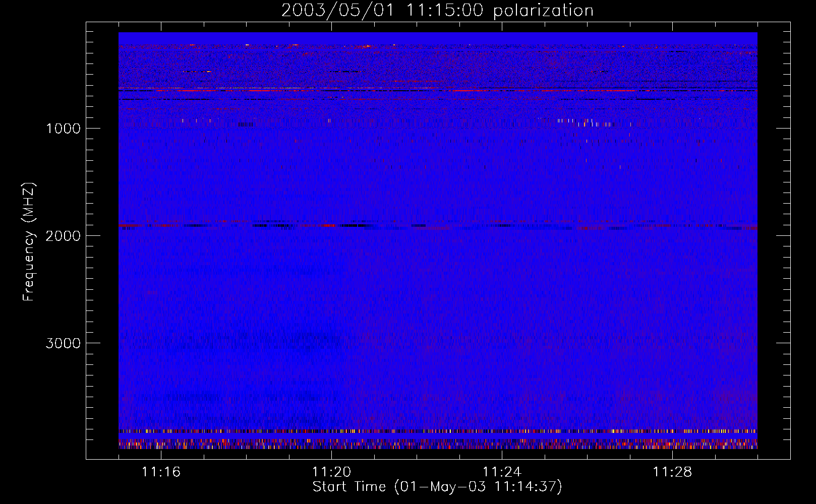Click the 11:16 time tick label

[161, 472]
